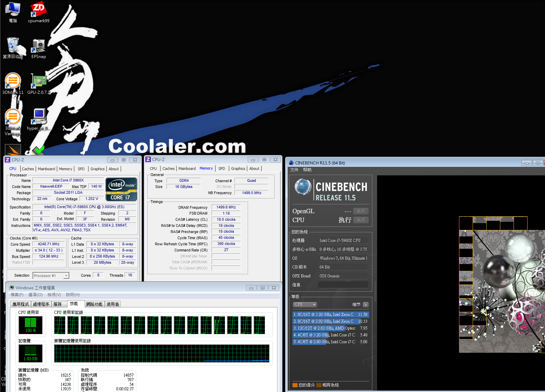The height and width of the screenshot is (392, 545).
Task: Click the memory 1.92 GB usage meter
Action: [30, 353]
